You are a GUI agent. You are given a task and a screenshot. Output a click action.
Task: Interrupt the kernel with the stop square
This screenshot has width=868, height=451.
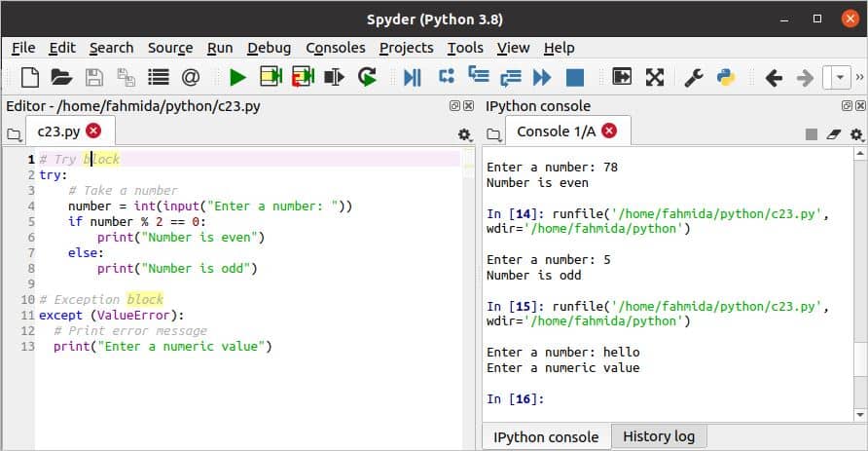812,134
